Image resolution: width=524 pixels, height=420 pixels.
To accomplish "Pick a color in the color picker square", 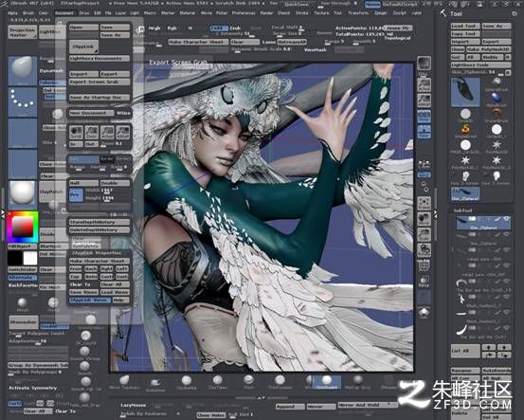I will 23,227.
